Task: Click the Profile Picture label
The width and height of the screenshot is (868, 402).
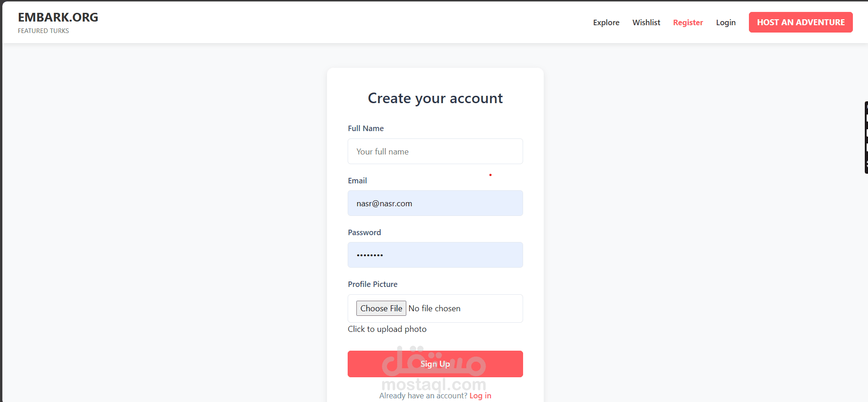Action: click(372, 284)
